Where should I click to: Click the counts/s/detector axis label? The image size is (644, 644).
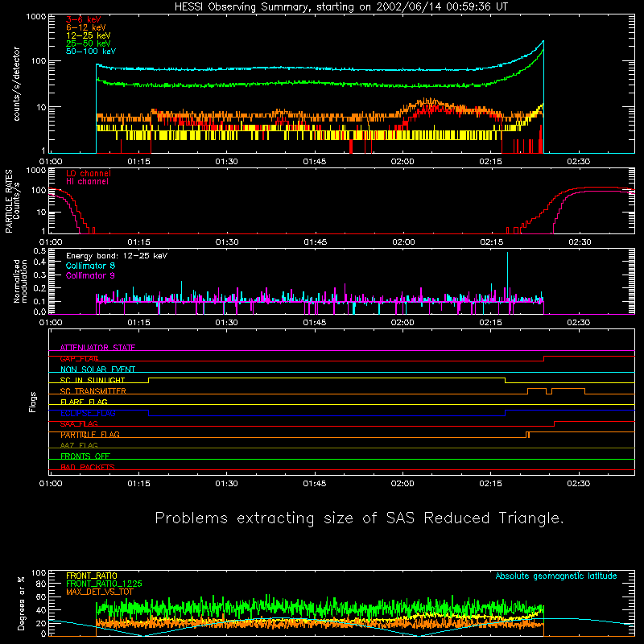pos(17,84)
